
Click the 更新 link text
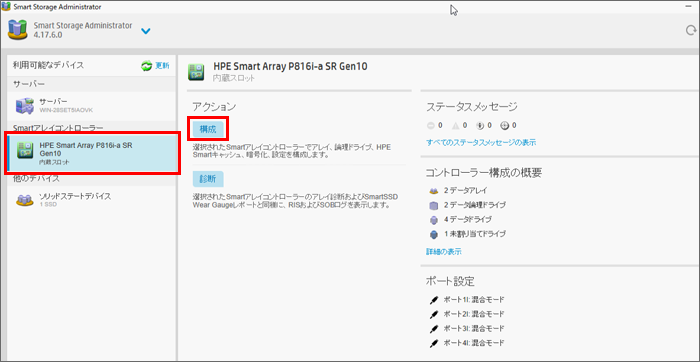pos(162,66)
